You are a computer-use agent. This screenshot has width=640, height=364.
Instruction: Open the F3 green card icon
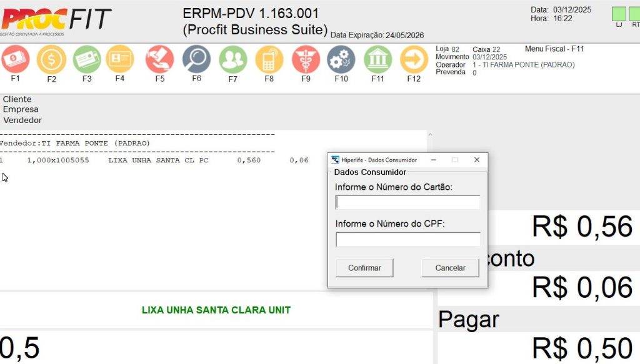click(x=87, y=59)
